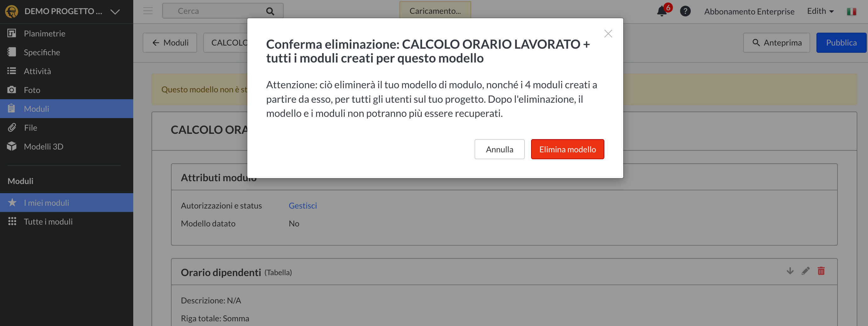Click the notifications bell icon
Image resolution: width=868 pixels, height=326 pixels.
662,11
